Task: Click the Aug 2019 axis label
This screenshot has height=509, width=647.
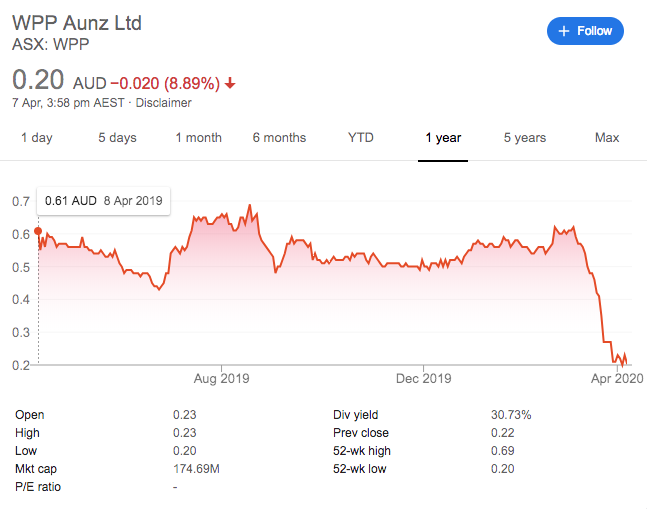Action: tap(221, 379)
